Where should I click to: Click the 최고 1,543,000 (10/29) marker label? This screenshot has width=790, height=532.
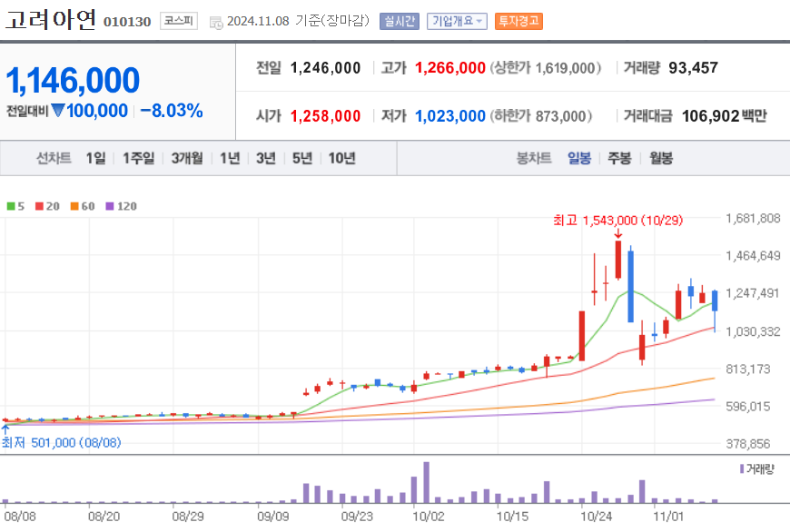(618, 221)
